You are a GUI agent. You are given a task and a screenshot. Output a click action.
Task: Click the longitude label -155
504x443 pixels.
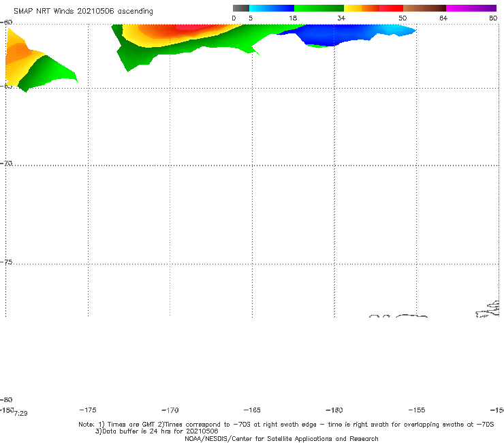point(417,410)
